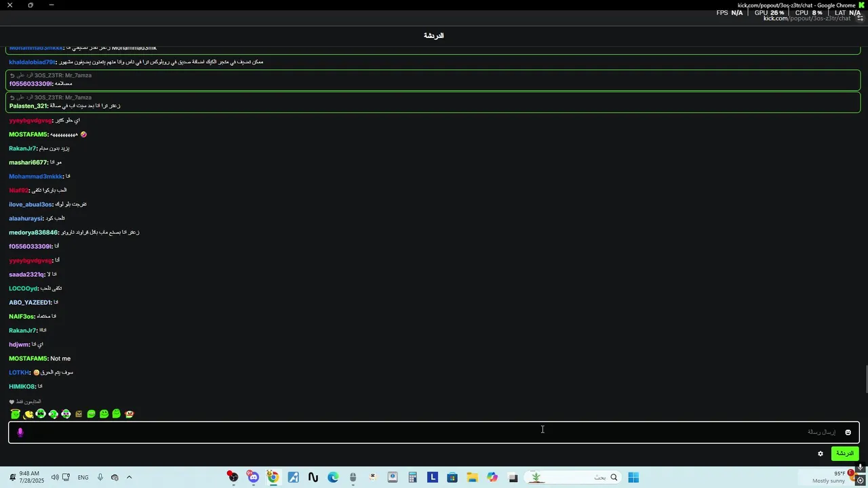Open username Palasten_321 profile
The width and height of the screenshot is (868, 488).
click(x=28, y=106)
